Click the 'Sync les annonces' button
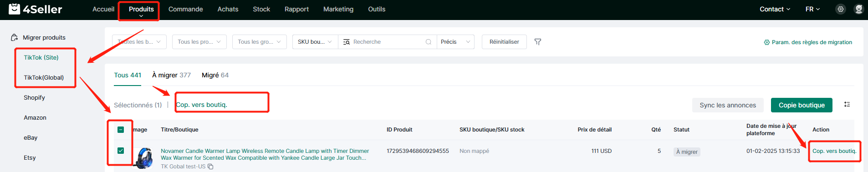The height and width of the screenshot is (172, 868). [728, 105]
